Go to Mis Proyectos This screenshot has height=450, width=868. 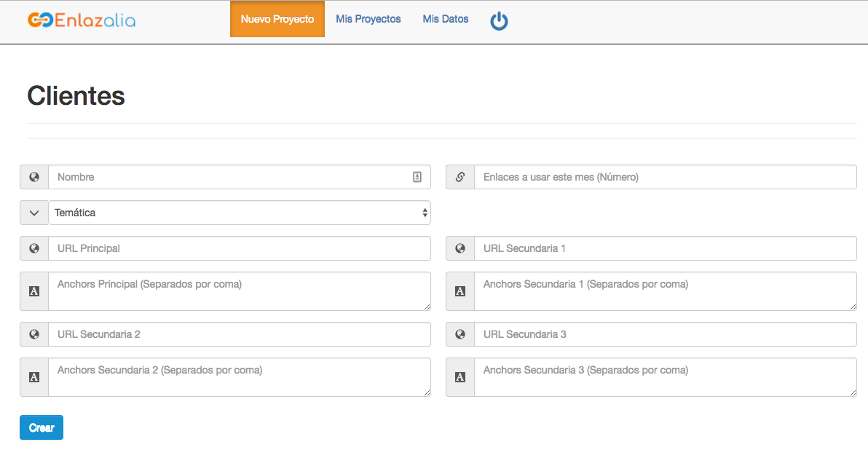pyautogui.click(x=368, y=19)
